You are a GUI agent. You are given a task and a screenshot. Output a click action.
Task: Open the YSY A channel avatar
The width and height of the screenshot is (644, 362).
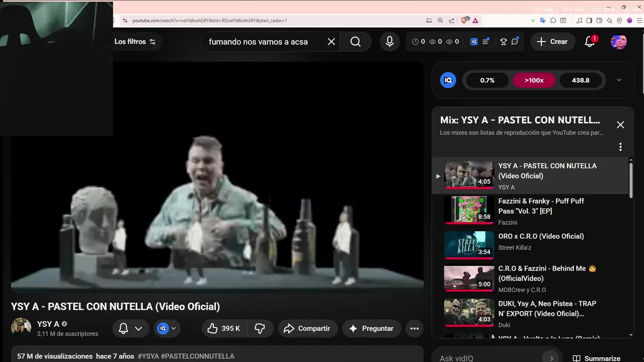pyautogui.click(x=21, y=328)
